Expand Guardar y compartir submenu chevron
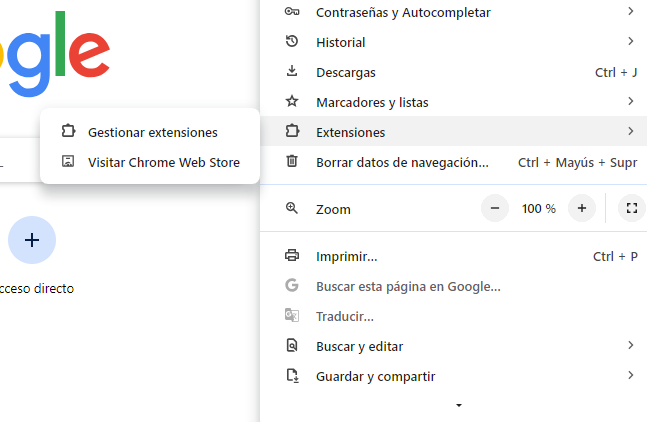This screenshot has height=422, width=647. pos(630,375)
